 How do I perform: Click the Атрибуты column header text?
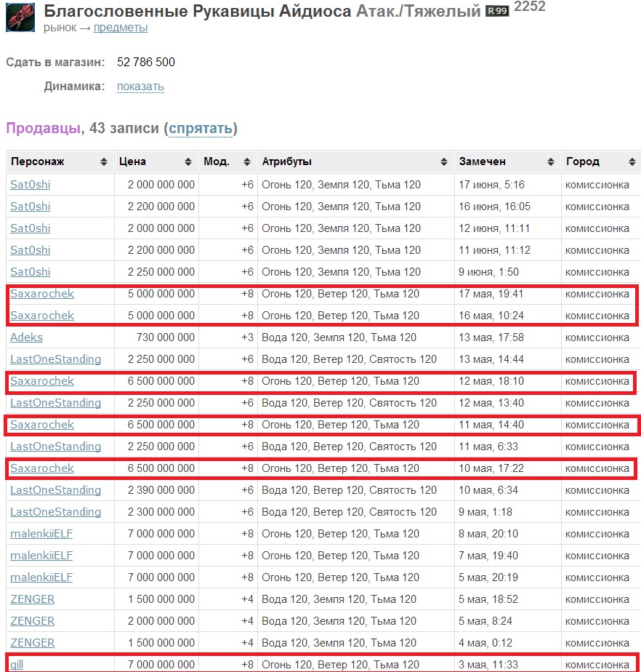286,161
